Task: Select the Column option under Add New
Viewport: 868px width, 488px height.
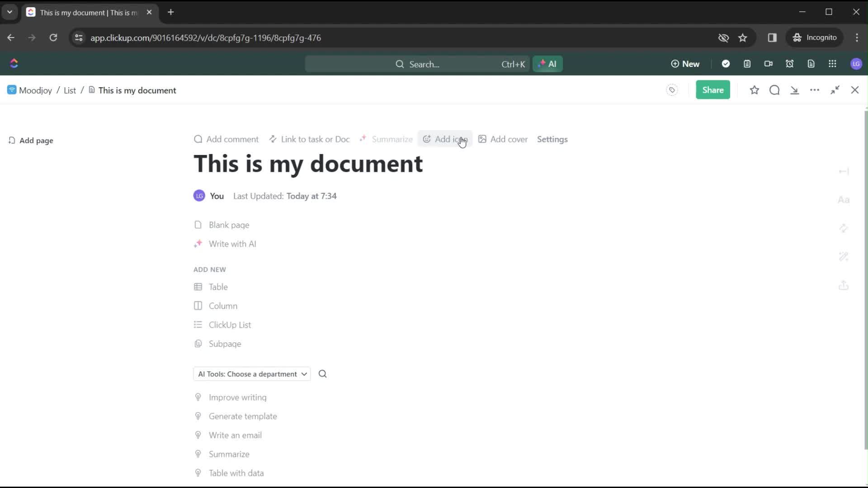Action: 223,305
